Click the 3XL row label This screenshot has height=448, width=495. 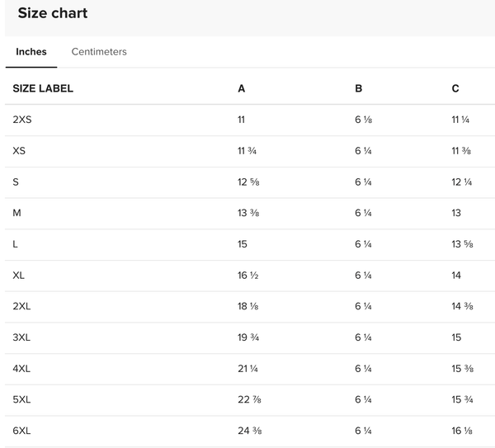point(21,337)
